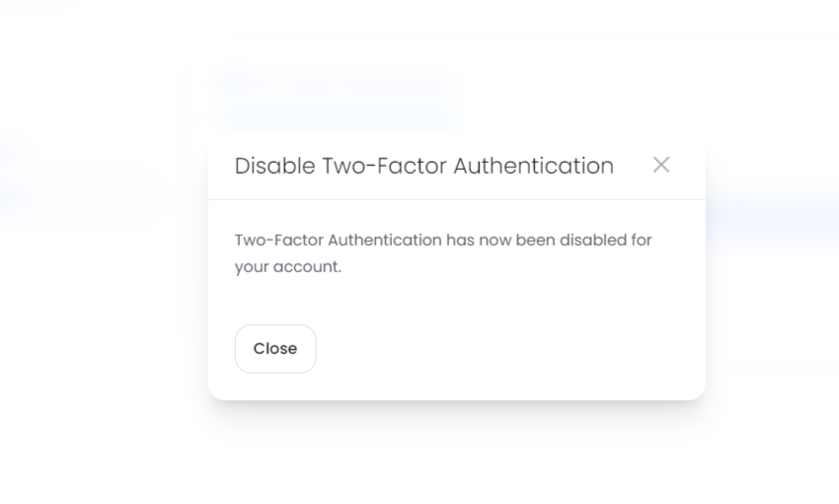The image size is (839, 504).
Task: Acknowledge the disabled 2FA notice by clicking Close
Action: pos(275,349)
